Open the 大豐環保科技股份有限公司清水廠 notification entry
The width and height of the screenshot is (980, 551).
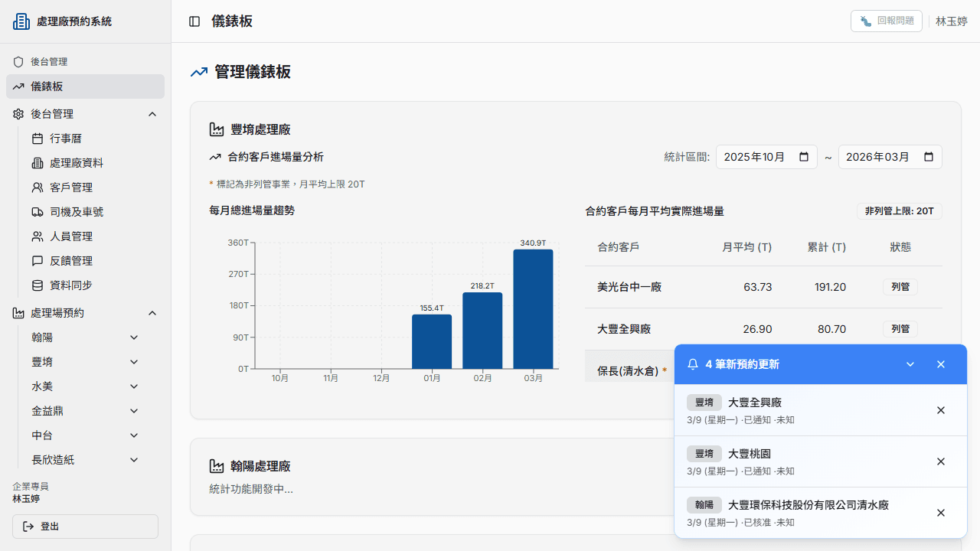821,513
